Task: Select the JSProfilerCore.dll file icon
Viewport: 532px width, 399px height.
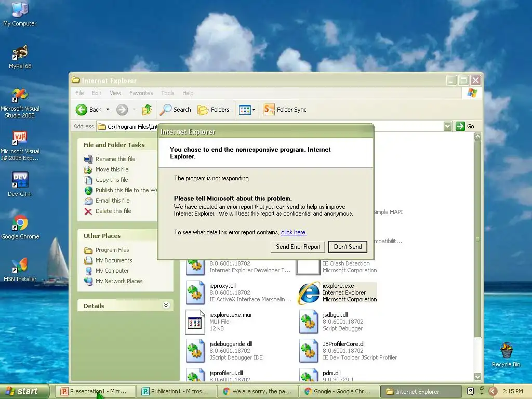Action: click(309, 351)
